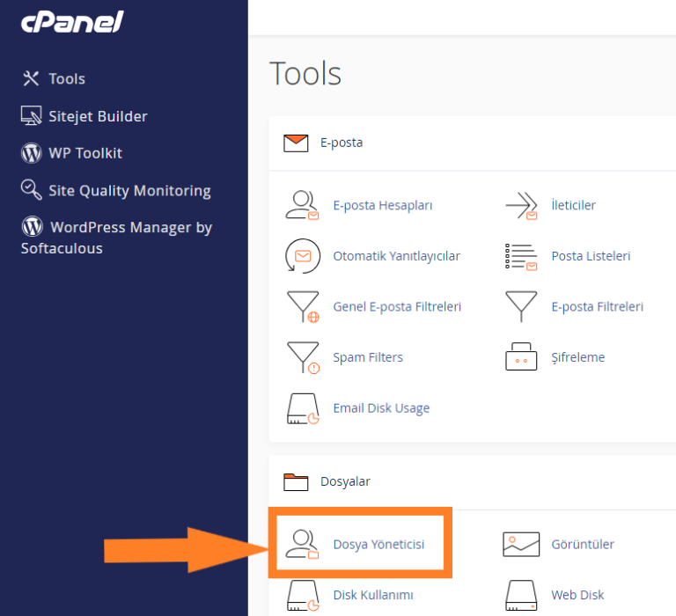676x616 pixels.
Task: Open the Email Disk Usage link
Action: [381, 408]
